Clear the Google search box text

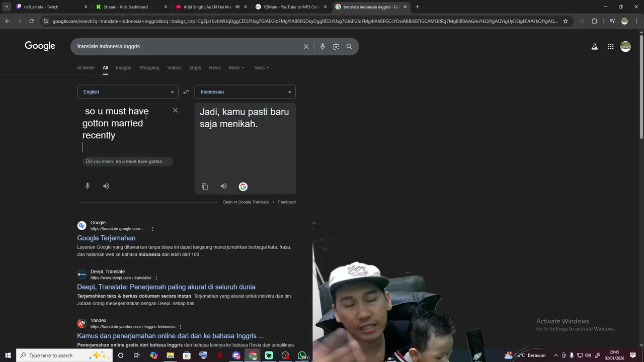[306, 46]
